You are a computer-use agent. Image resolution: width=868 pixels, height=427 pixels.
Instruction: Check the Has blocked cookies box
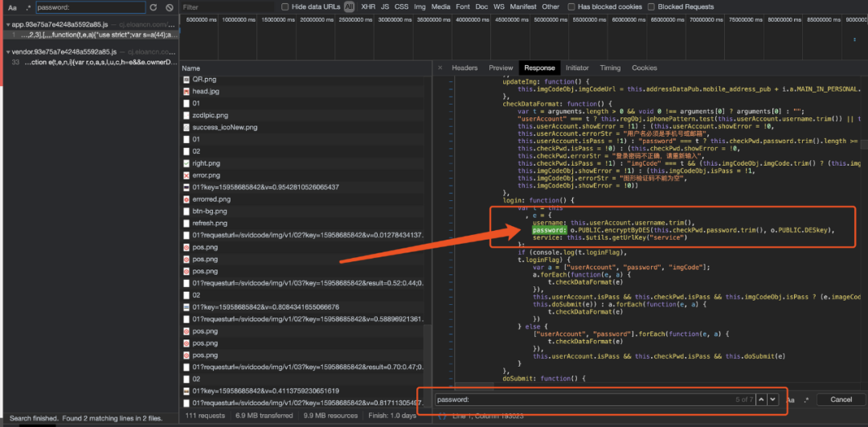coord(571,7)
